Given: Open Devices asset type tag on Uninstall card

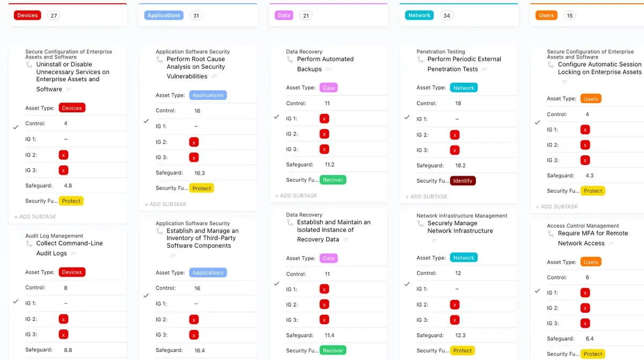Looking at the screenshot, I should coord(72,108).
